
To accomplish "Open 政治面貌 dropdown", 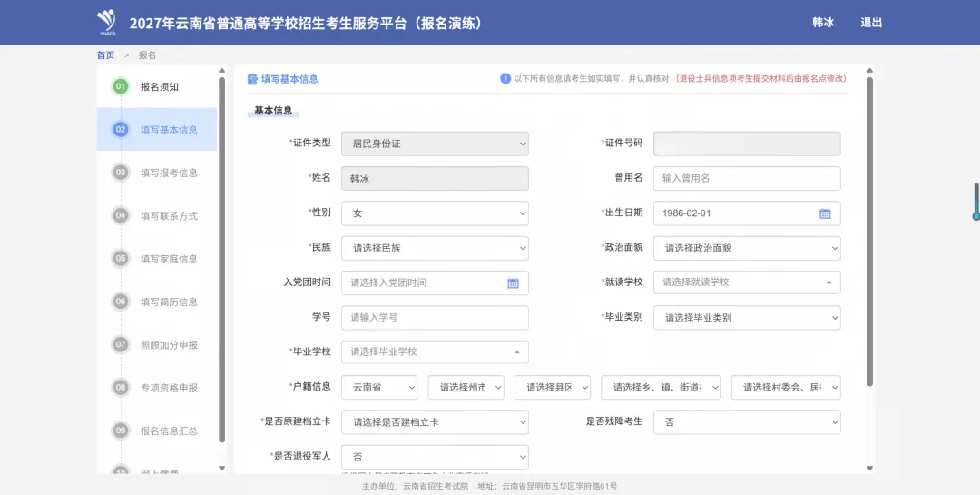I will point(747,248).
